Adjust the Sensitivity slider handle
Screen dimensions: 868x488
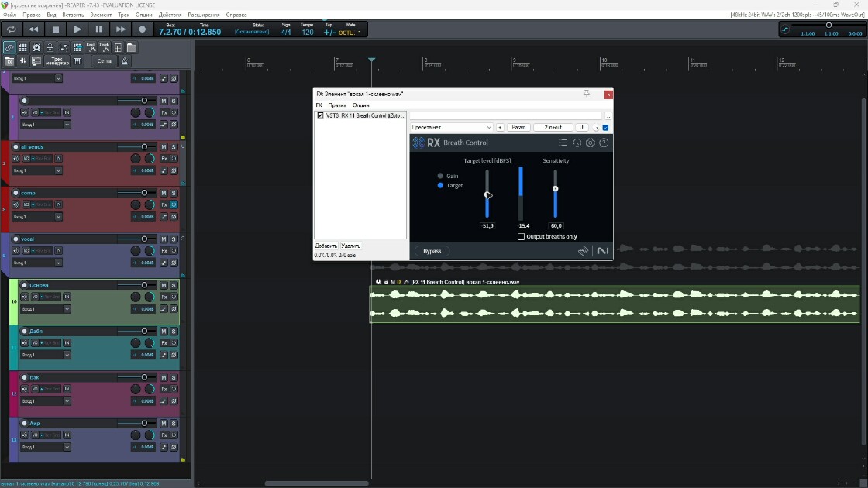(555, 189)
